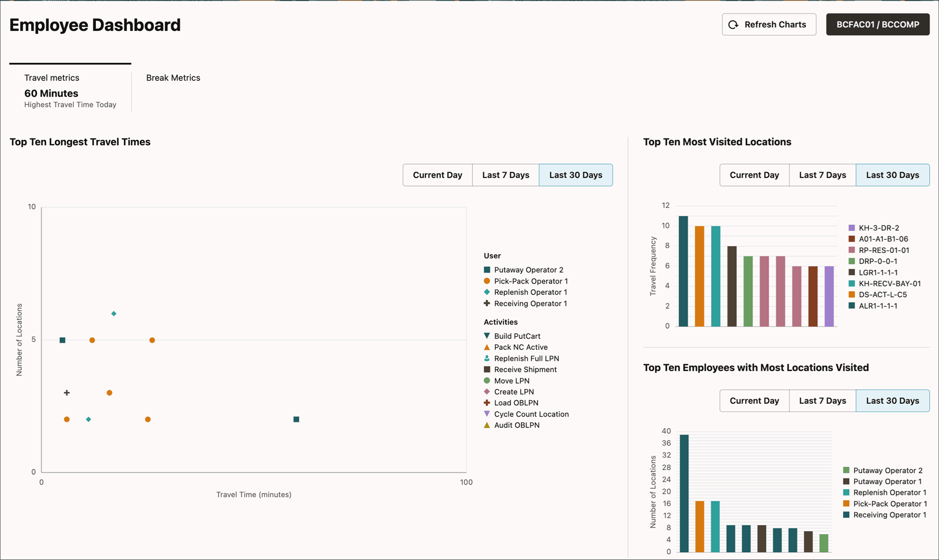Select Current Day for Top Ten Longest Travel Times
This screenshot has height=560, width=939.
click(x=437, y=175)
